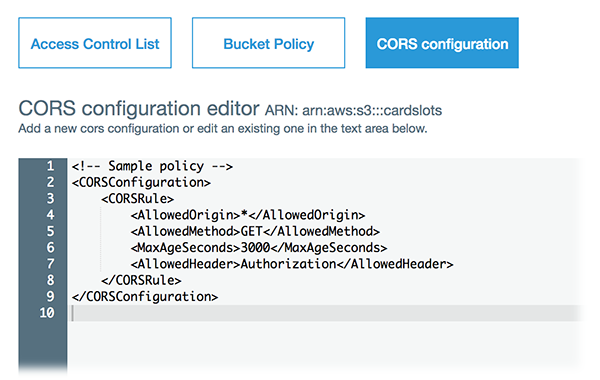Viewport: 600px width, 380px height.
Task: Select the CORS configuration tab
Action: click(442, 43)
